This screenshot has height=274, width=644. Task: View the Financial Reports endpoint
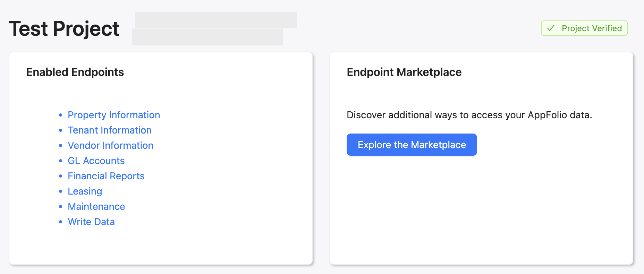(106, 176)
